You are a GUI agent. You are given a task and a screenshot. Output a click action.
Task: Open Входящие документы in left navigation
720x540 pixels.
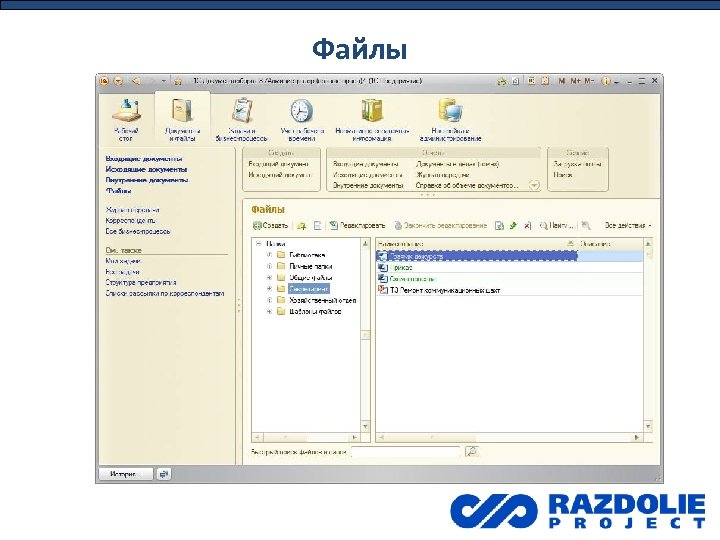144,159
